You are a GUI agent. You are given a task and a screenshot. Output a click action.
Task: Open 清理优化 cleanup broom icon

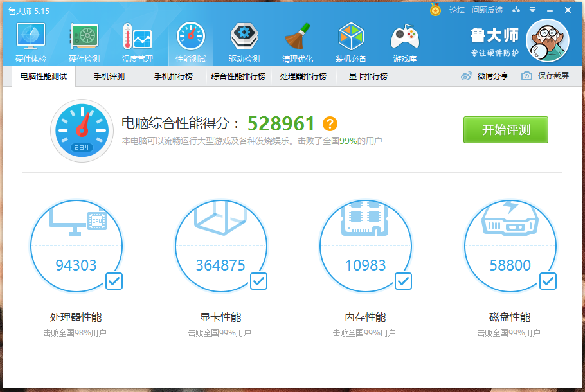click(x=298, y=42)
